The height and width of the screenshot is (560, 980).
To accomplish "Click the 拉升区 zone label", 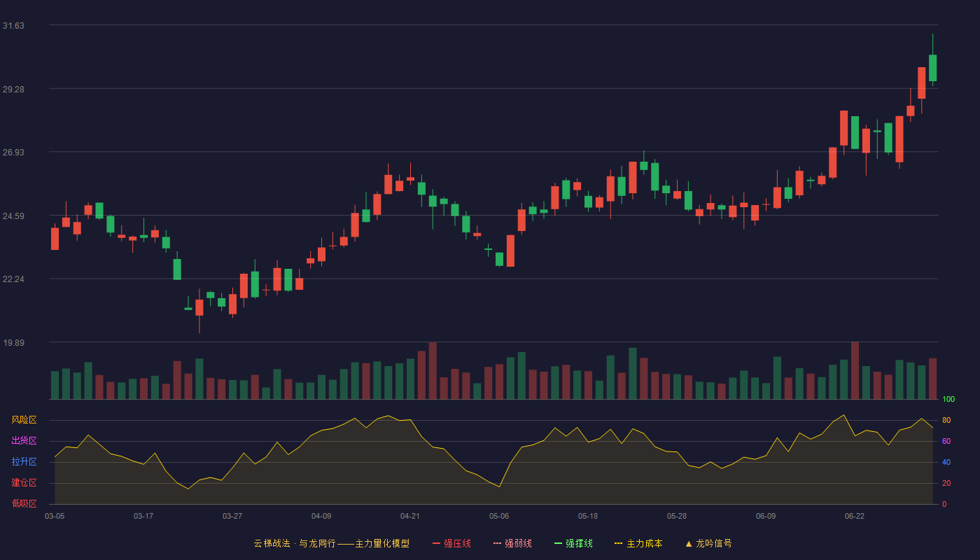I will [x=24, y=462].
